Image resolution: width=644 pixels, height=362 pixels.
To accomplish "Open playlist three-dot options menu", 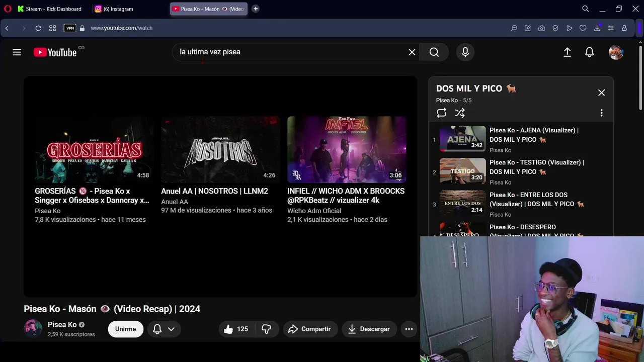I will tap(601, 113).
